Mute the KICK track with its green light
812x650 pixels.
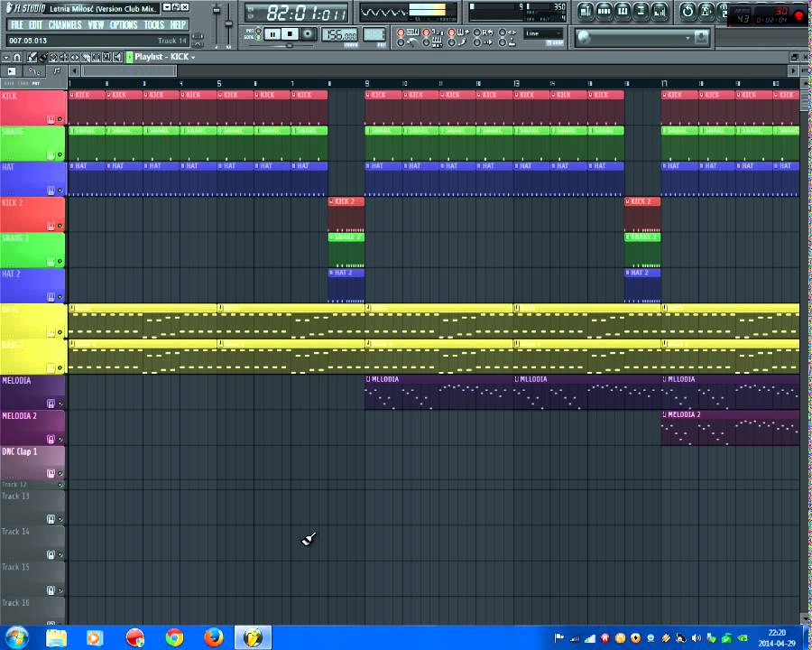click(x=60, y=119)
